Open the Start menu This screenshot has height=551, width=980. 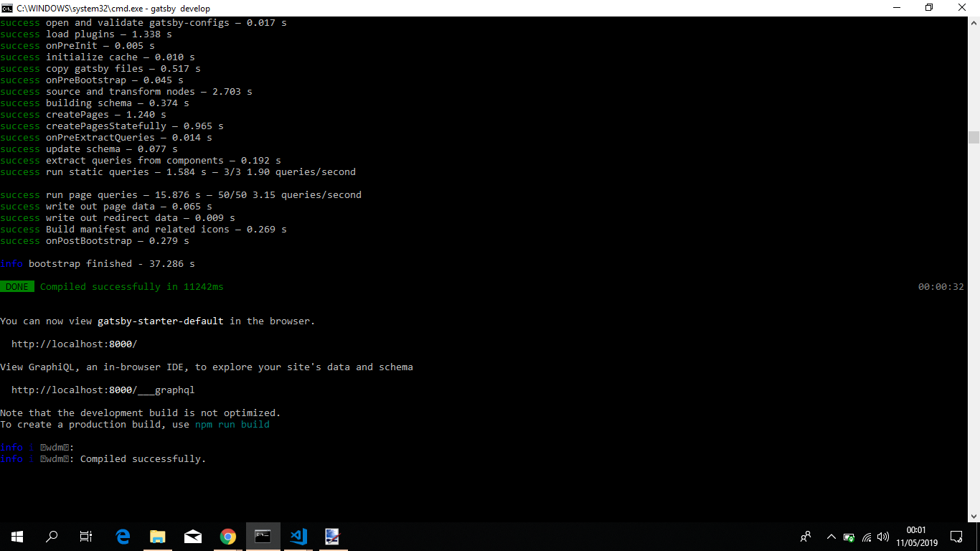16,536
